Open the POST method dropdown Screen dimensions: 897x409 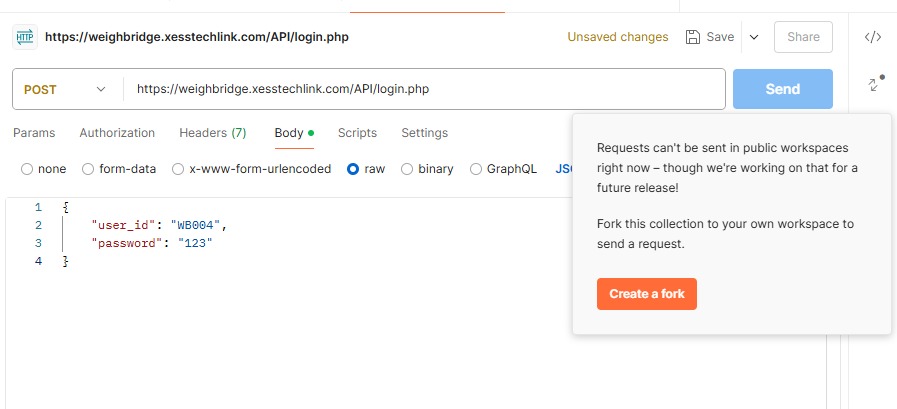coord(64,89)
